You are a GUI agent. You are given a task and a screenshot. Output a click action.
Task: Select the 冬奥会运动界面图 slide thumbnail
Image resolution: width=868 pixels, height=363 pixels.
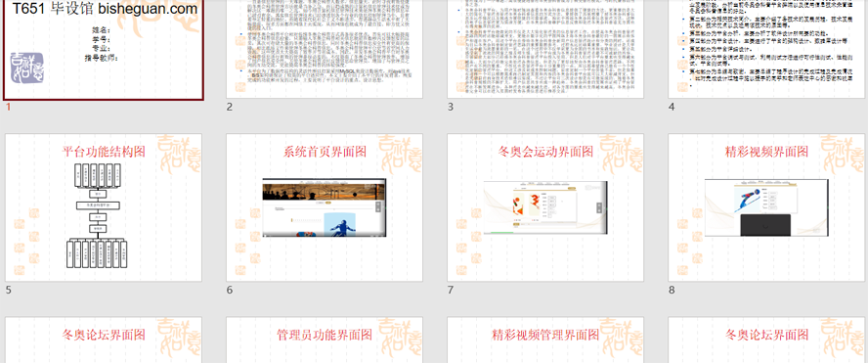coord(545,207)
